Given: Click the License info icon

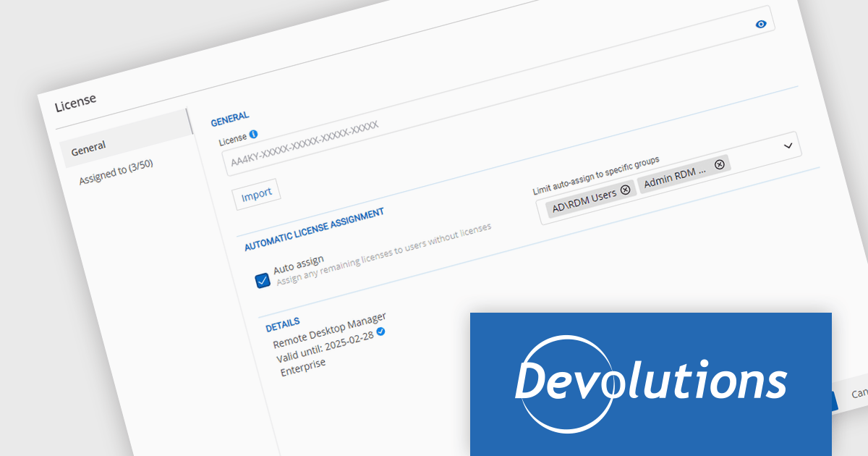Looking at the screenshot, I should point(254,135).
